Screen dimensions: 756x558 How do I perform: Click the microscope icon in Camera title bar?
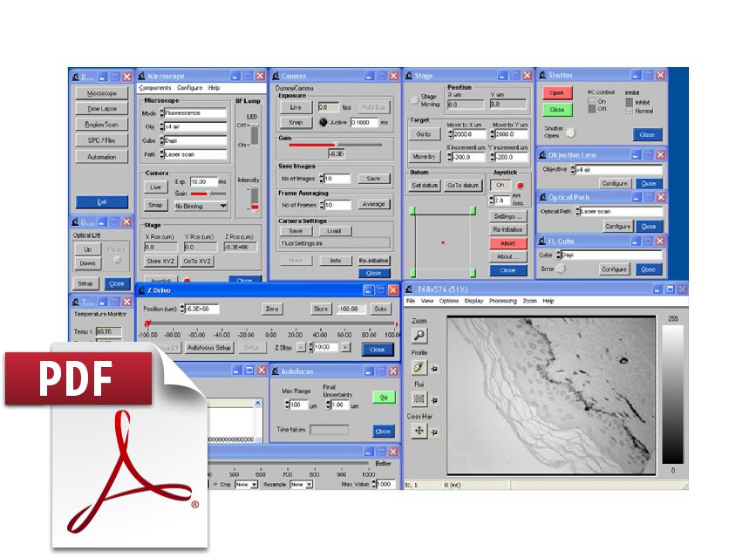276,76
